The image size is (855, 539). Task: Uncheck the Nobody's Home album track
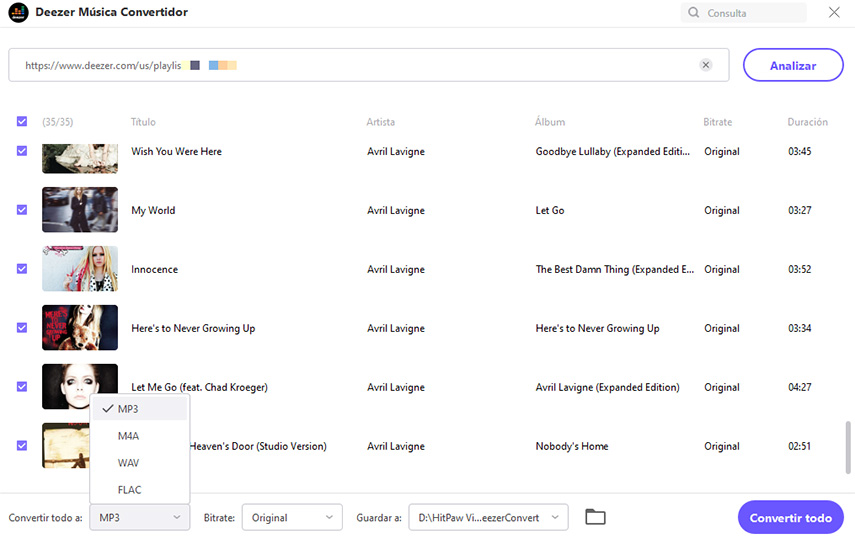pos(22,446)
